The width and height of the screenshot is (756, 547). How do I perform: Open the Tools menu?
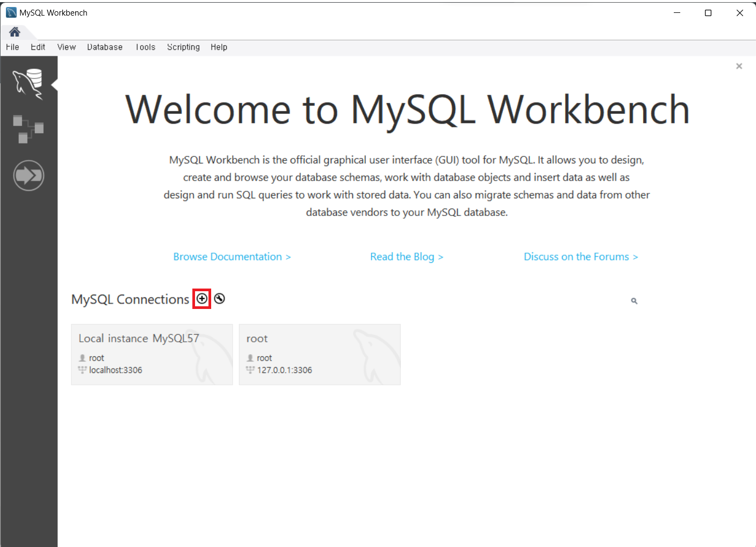point(145,47)
